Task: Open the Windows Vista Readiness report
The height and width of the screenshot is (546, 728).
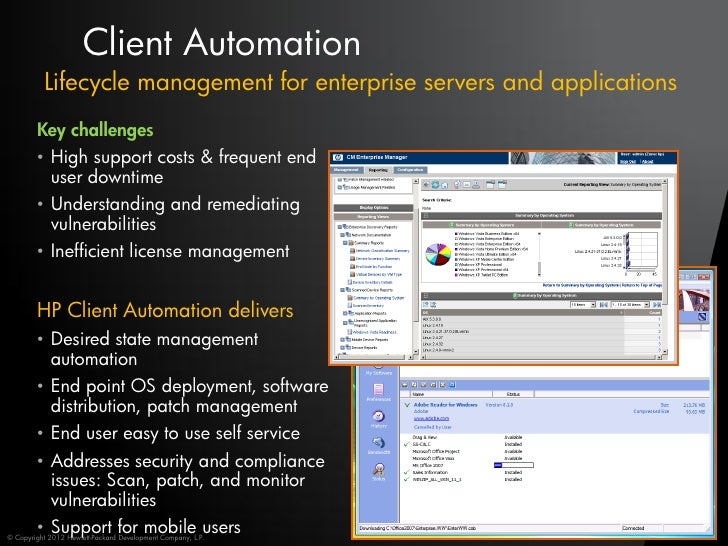Action: click(375, 332)
